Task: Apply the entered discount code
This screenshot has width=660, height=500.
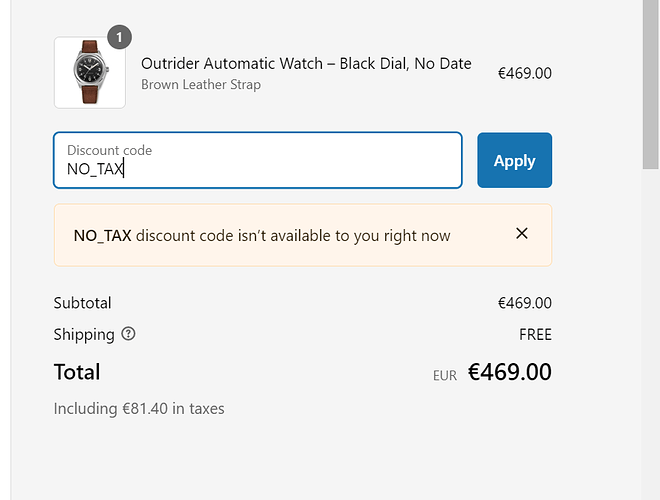Action: 514,160
